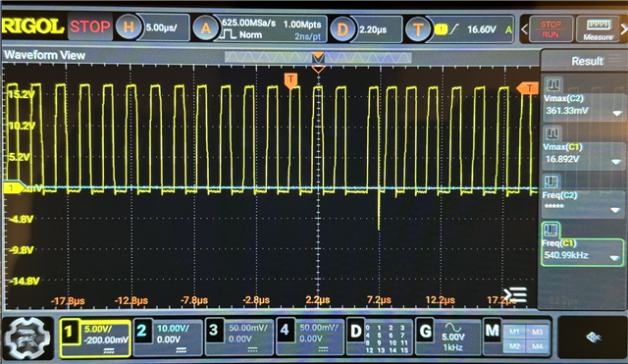Open delay settings via D icon
This screenshot has width=628, height=364.
point(342,28)
